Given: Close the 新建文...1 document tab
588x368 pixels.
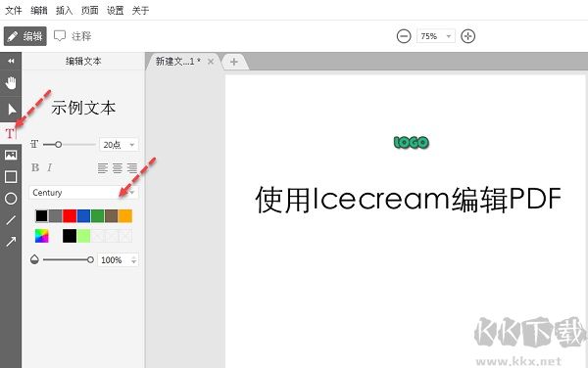Looking at the screenshot, I should [x=211, y=62].
